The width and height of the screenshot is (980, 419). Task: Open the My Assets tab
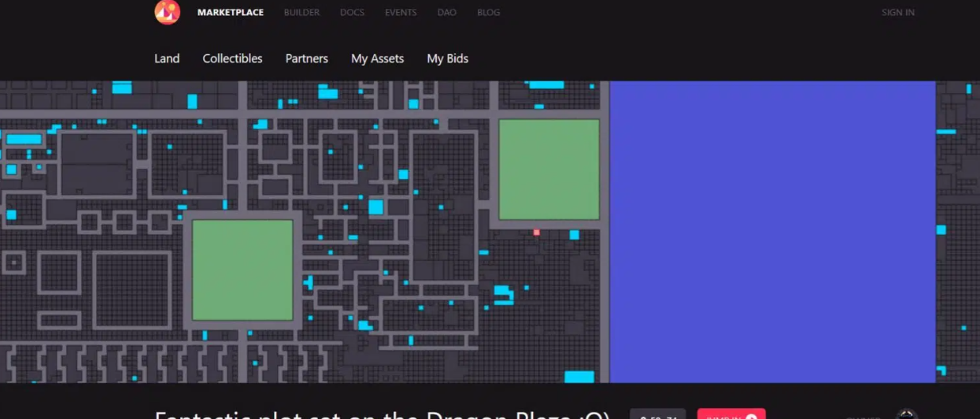tap(377, 59)
